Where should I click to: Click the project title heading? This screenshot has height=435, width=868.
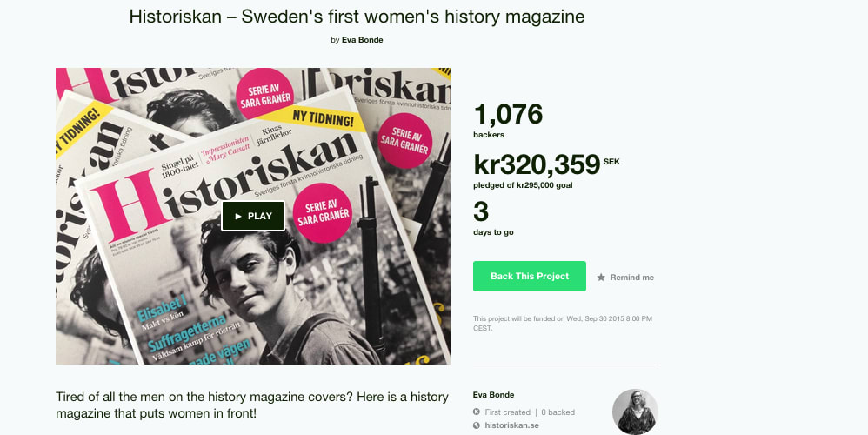click(x=357, y=16)
